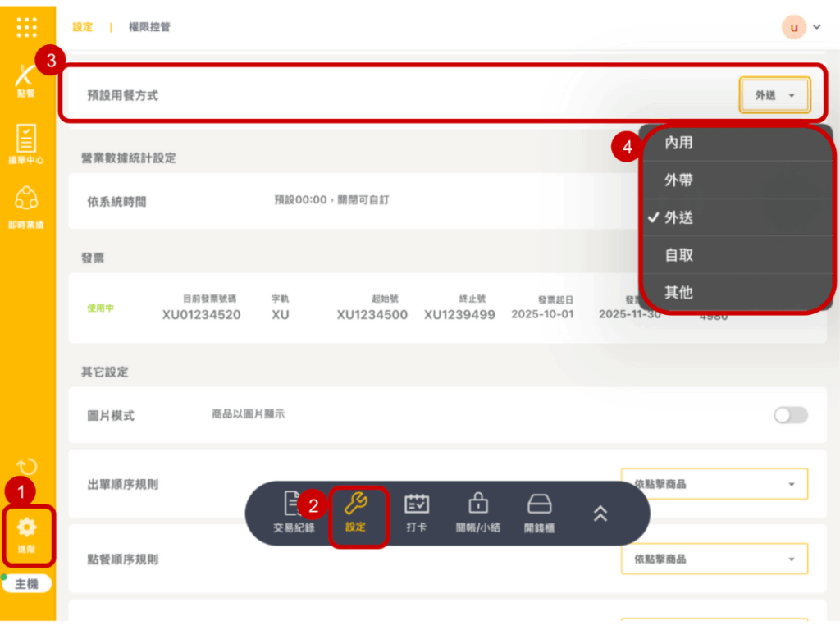Image resolution: width=840 pixels, height=630 pixels.
Task: Choose 自取 in the dining options
Action: click(679, 255)
